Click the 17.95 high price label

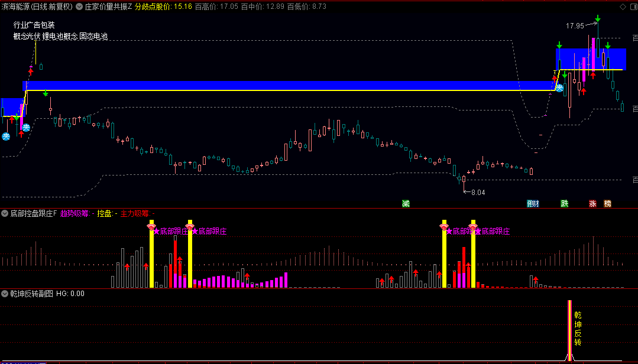click(575, 25)
